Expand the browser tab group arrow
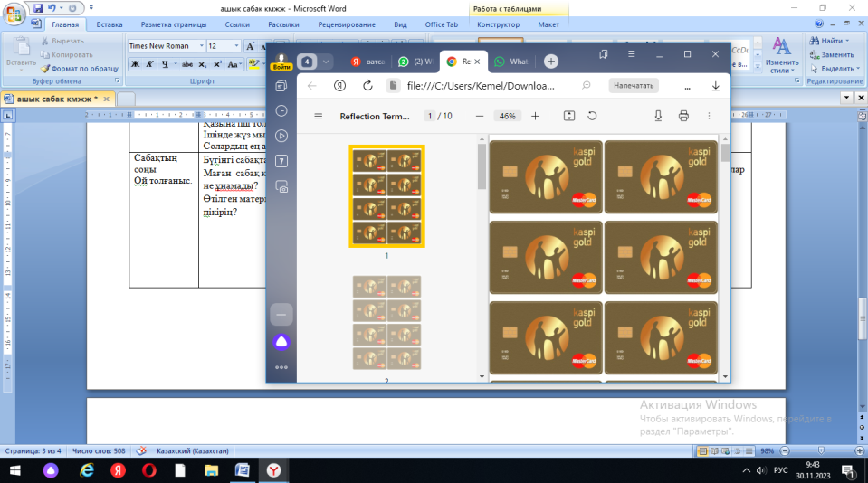This screenshot has height=483, width=868. tap(325, 62)
